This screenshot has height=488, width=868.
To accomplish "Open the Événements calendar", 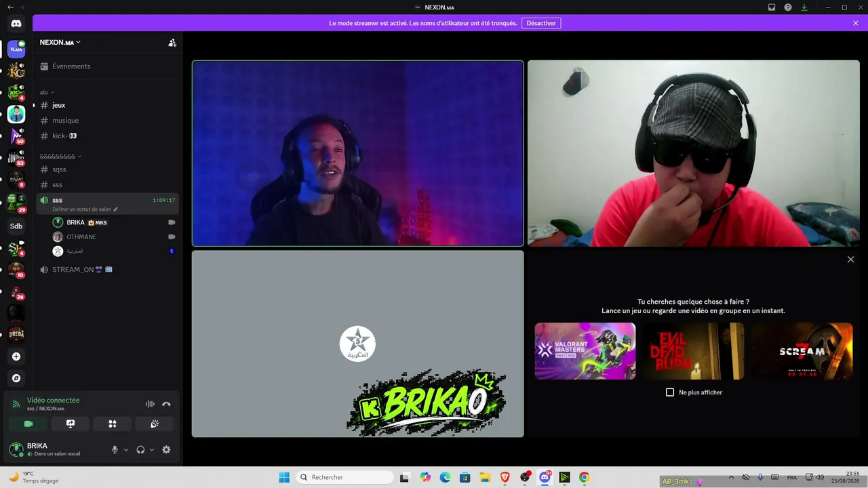I will pyautogui.click(x=108, y=66).
